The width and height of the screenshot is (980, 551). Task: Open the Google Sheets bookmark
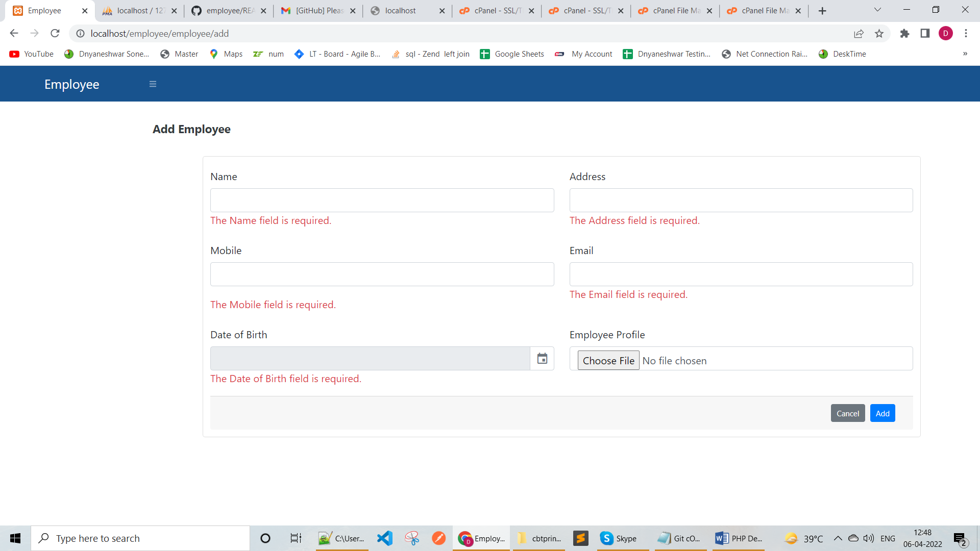point(512,54)
